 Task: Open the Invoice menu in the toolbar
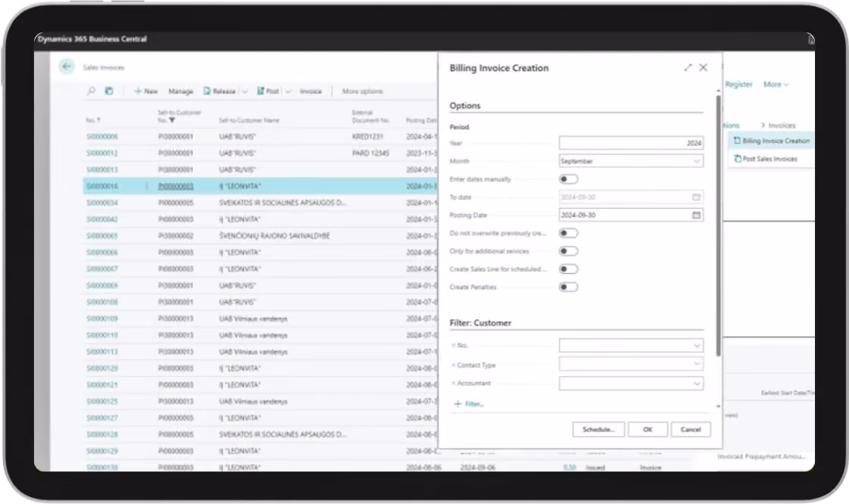tap(311, 91)
